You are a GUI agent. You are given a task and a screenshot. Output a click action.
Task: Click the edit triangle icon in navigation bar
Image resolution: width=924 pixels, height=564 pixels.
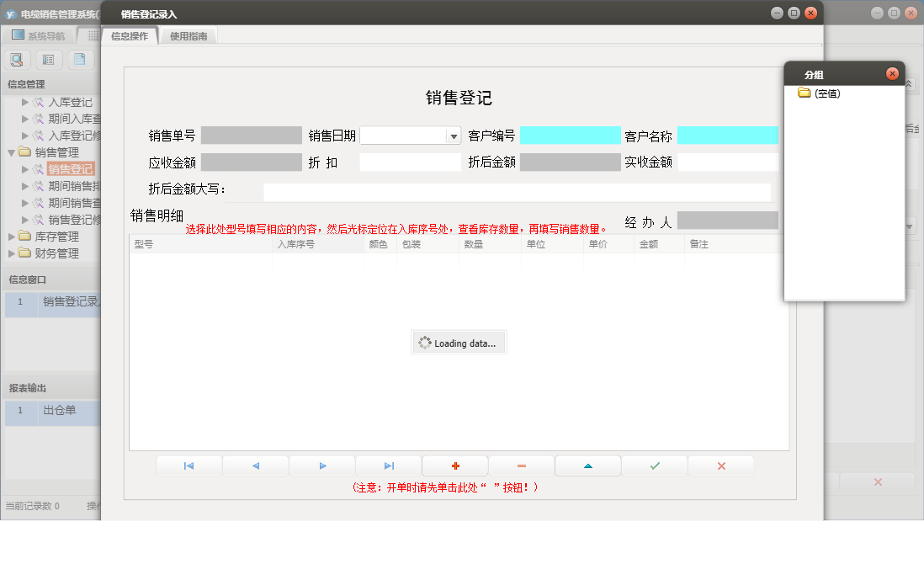587,465
